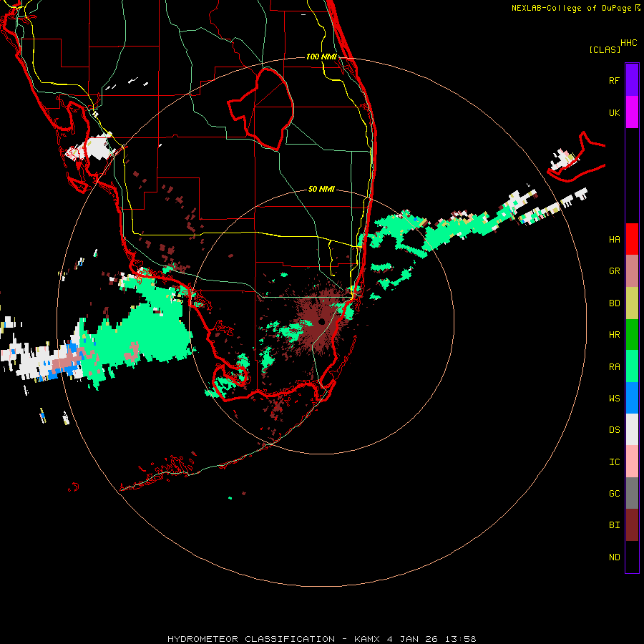Click the BI brown legend swatch
This screenshot has width=644, height=644.
tap(632, 525)
